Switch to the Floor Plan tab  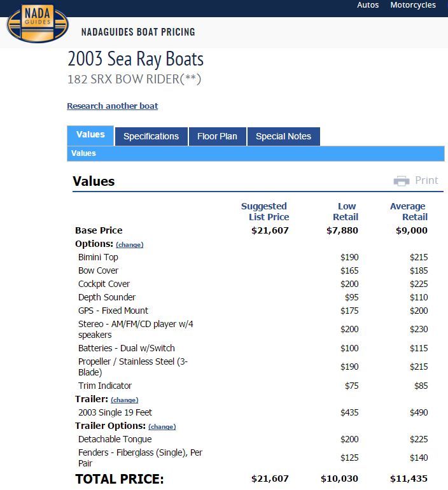217,137
